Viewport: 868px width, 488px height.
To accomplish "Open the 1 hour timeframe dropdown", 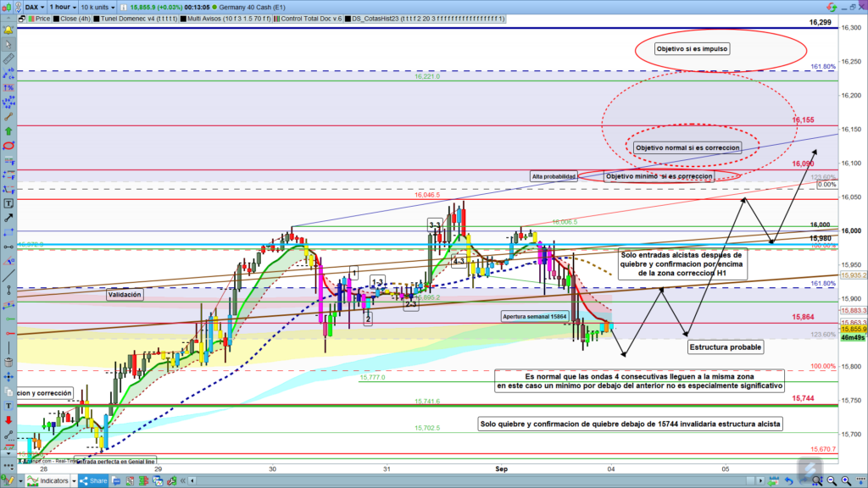I will pyautogui.click(x=64, y=6).
